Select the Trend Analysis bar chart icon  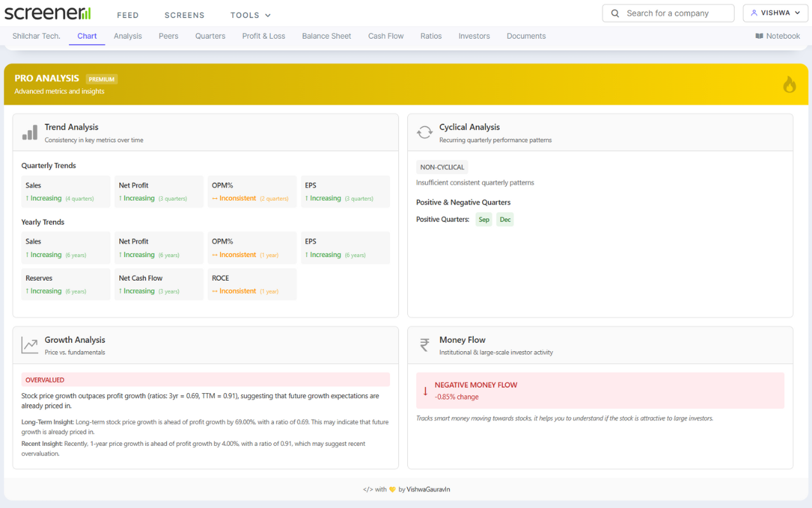[x=29, y=132]
